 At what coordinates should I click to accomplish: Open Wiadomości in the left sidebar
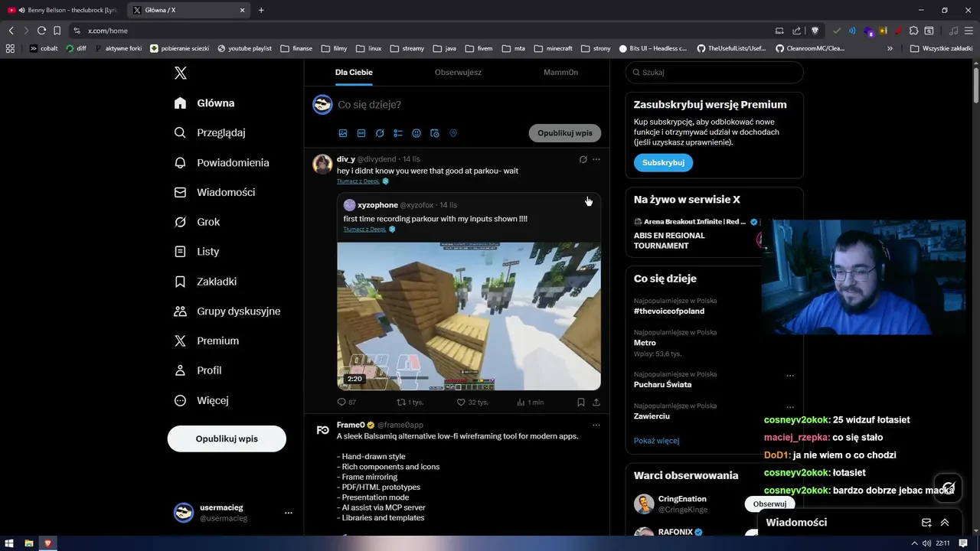pyautogui.click(x=215, y=192)
